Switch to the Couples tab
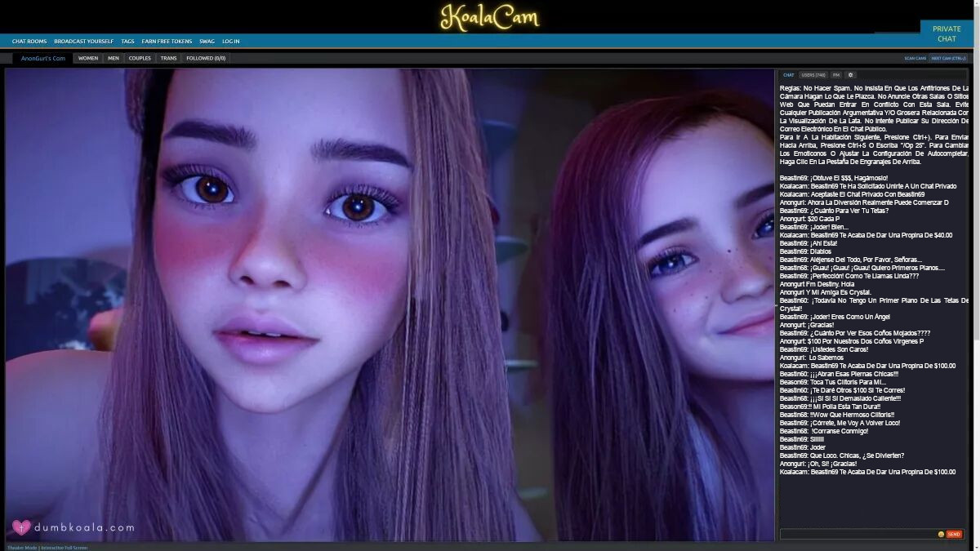This screenshot has width=980, height=551. [140, 58]
